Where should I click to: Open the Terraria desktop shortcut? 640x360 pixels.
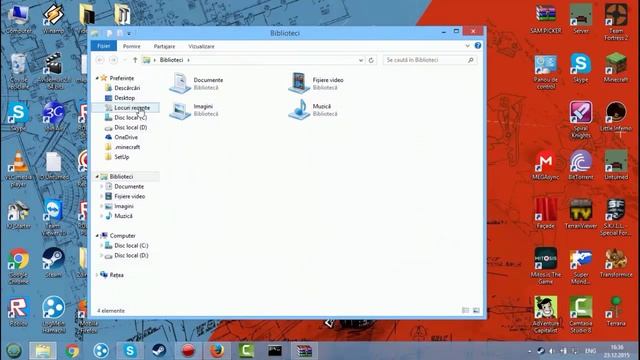coord(616,311)
